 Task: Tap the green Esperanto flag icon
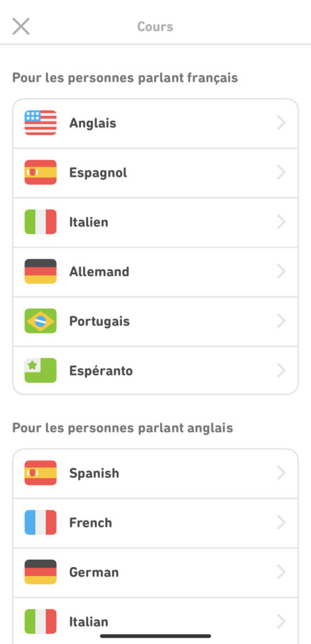point(40,370)
